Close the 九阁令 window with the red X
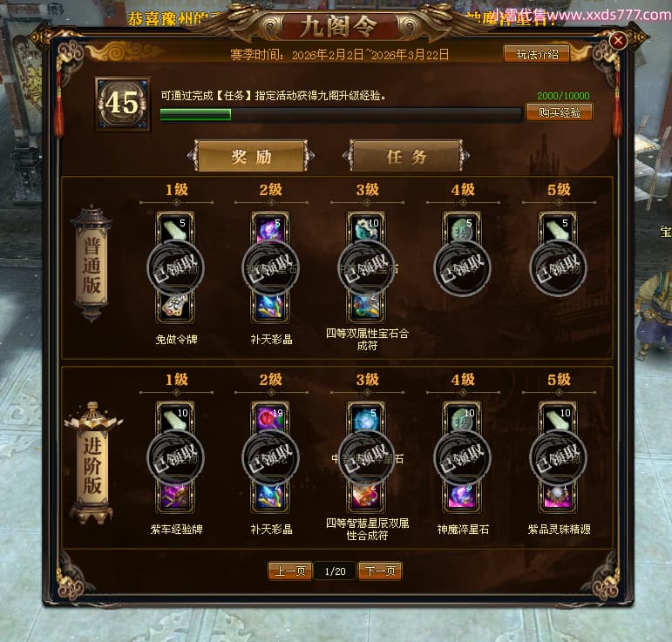Viewport: 672px width, 642px height. point(618,41)
